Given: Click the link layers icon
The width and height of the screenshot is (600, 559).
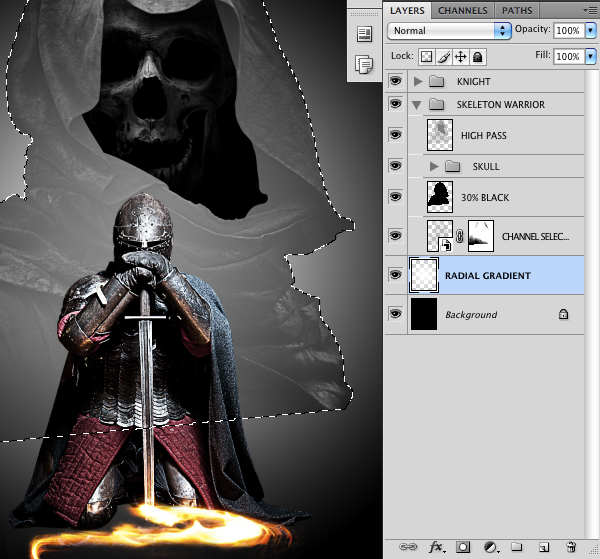Looking at the screenshot, I should (408, 547).
